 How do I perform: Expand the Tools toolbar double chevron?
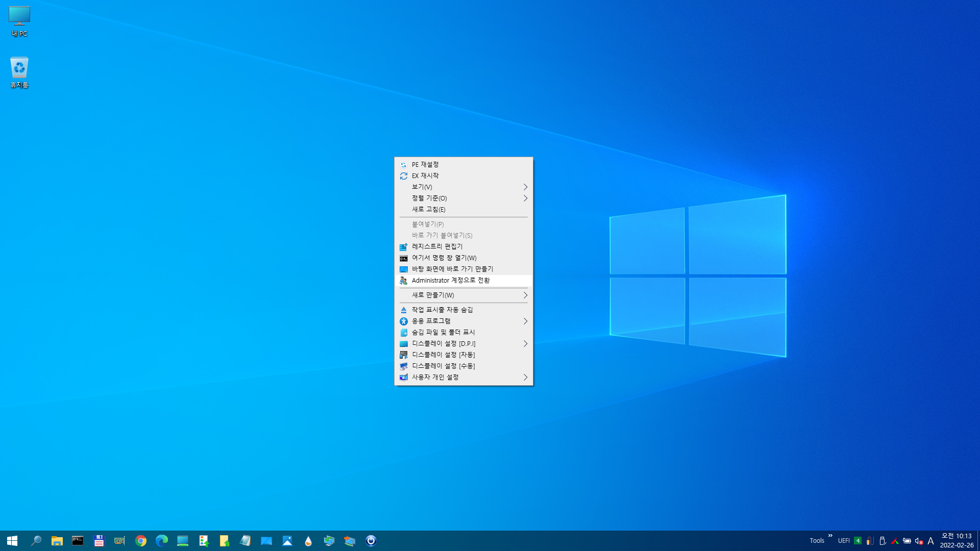point(830,536)
